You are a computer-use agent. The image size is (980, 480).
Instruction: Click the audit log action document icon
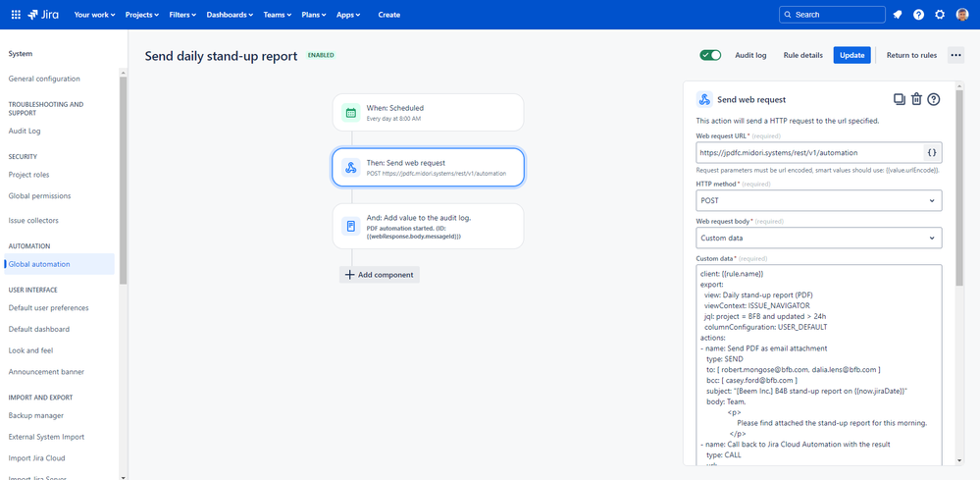tap(350, 226)
